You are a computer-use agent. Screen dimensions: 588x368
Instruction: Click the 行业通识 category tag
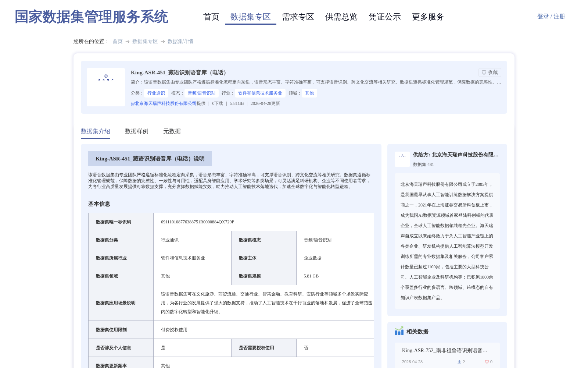tap(156, 93)
